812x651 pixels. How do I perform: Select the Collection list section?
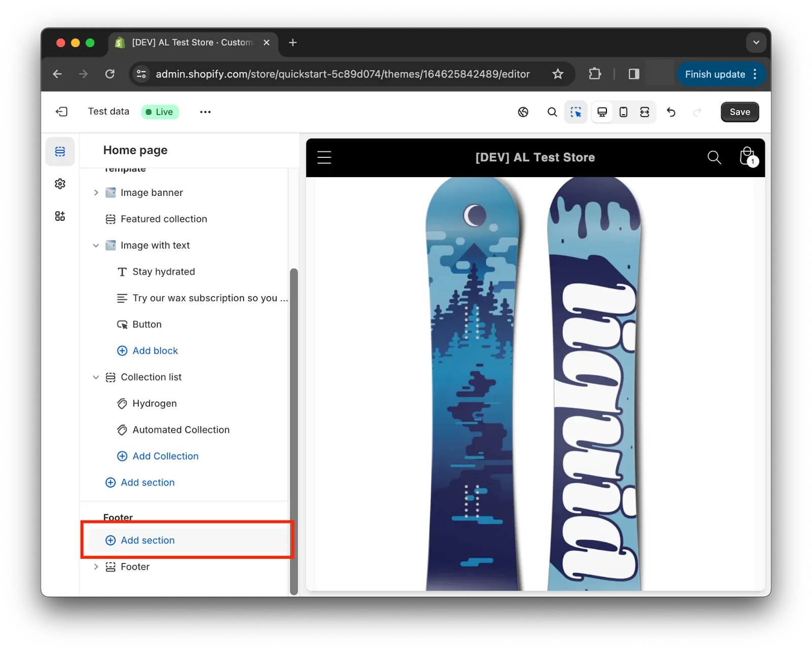(151, 378)
